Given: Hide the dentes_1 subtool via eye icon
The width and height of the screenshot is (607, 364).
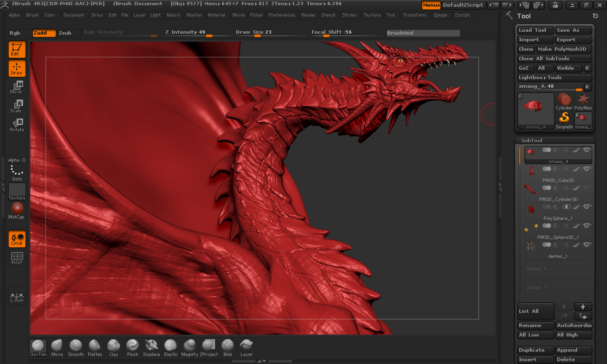Looking at the screenshot, I should pos(587,245).
